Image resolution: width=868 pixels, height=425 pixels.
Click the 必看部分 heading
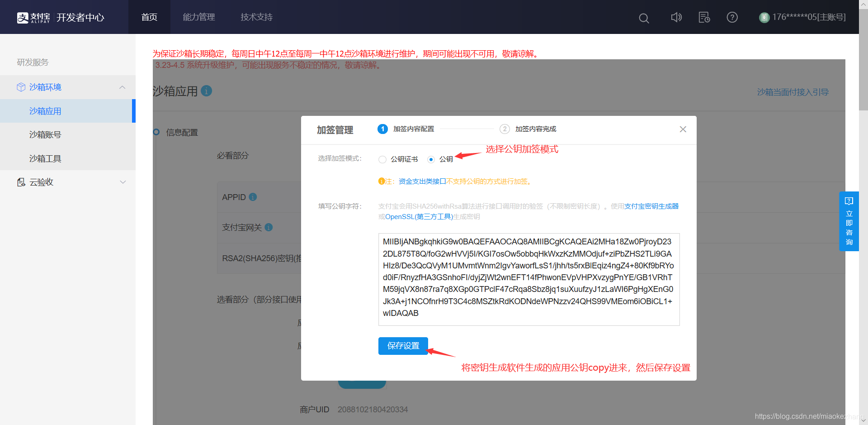233,156
